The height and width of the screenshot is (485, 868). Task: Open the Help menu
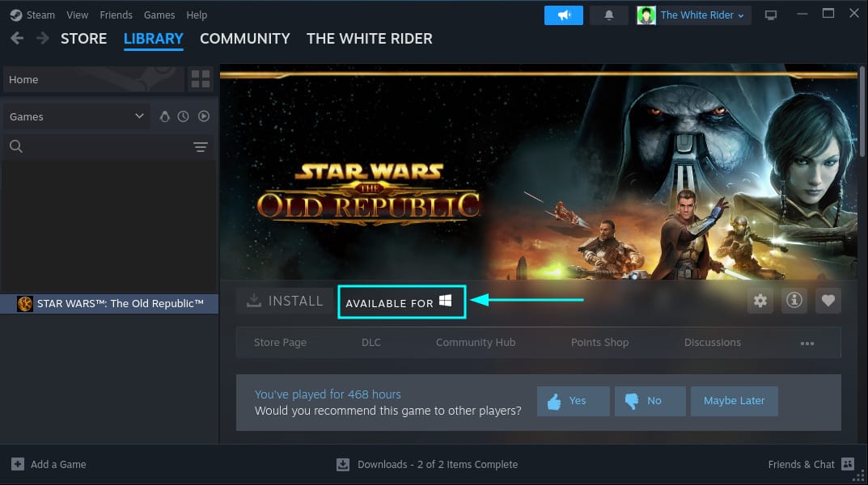(x=197, y=15)
